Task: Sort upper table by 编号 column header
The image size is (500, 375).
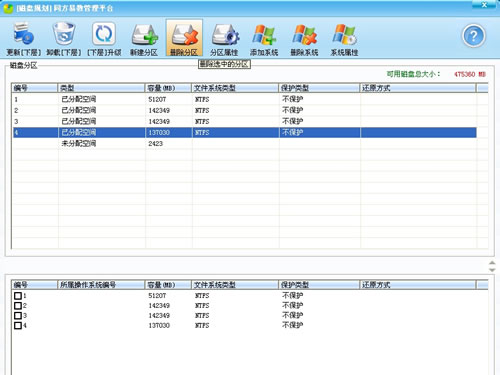Action: point(35,88)
